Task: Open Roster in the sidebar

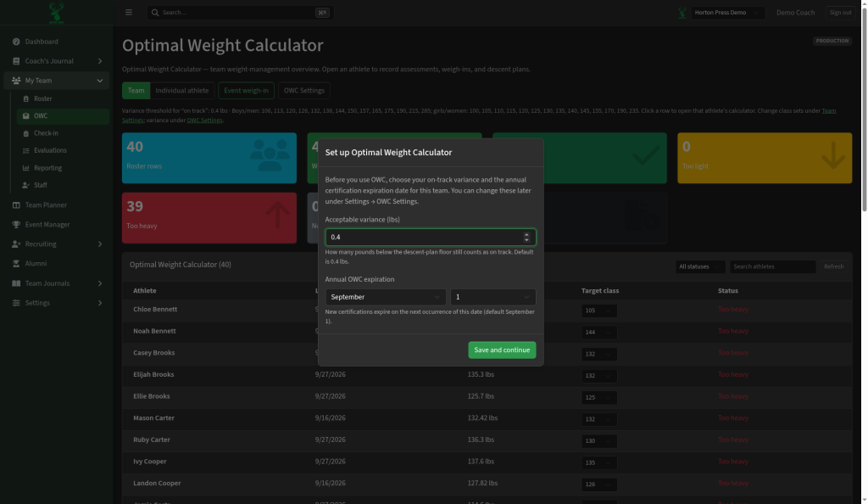Action: 63,98
